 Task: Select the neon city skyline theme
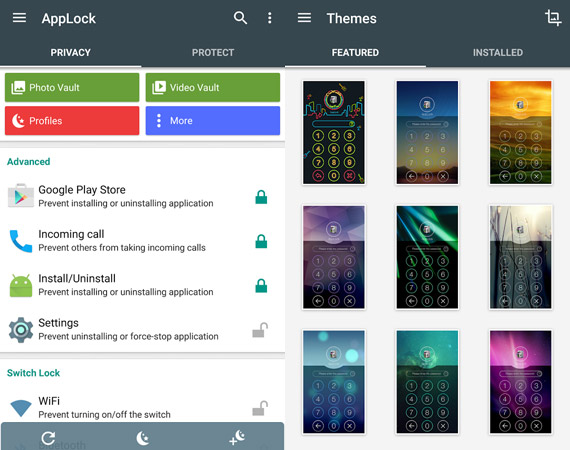334,132
